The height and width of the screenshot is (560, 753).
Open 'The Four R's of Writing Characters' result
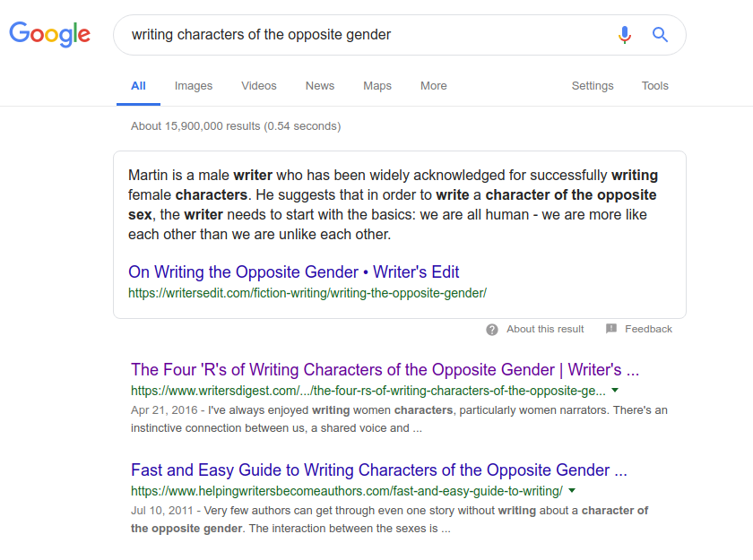pyautogui.click(x=385, y=370)
